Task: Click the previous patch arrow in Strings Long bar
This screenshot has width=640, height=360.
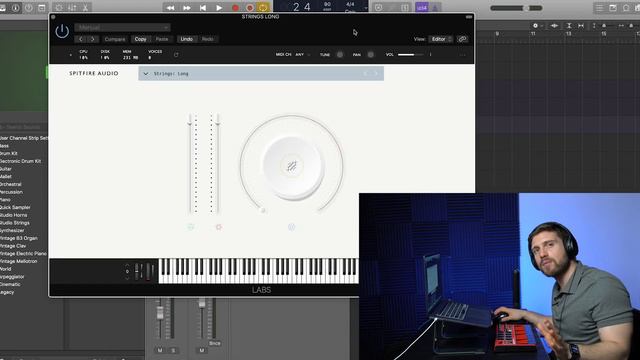Action: 365,74
